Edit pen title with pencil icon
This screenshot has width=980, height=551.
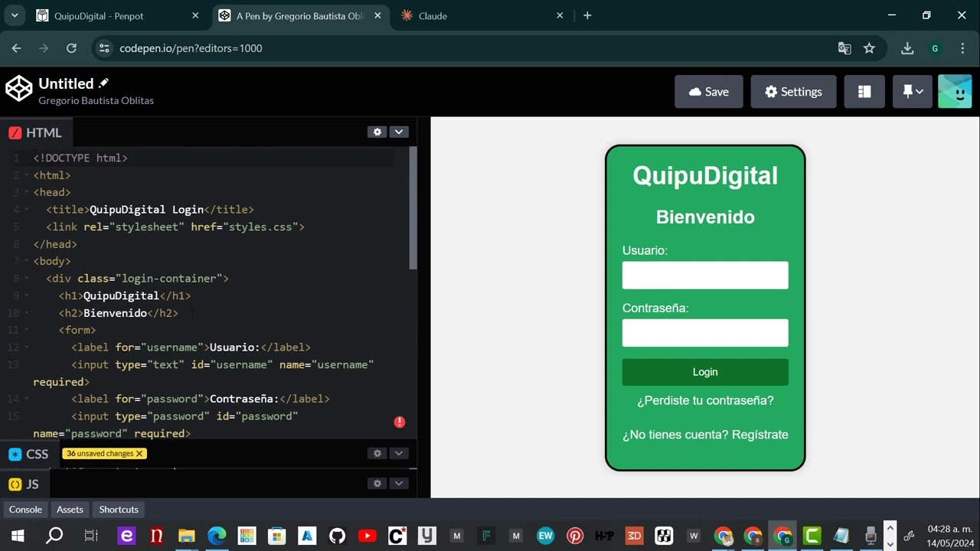pyautogui.click(x=104, y=83)
